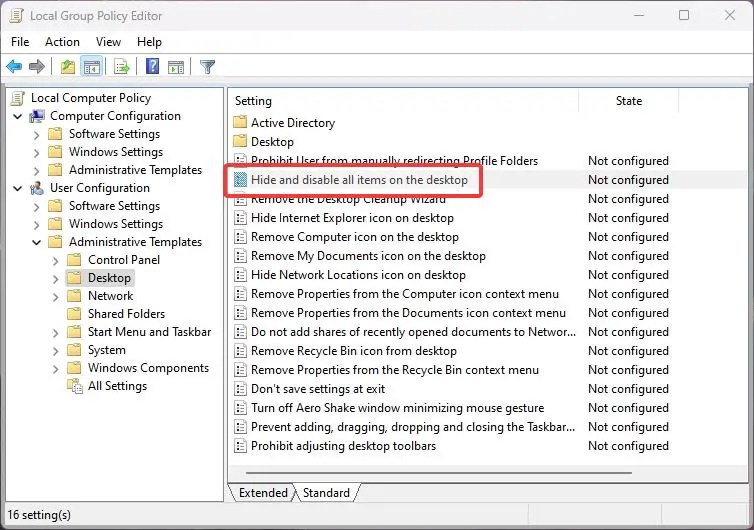The image size is (754, 530).
Task: Click the horizontal scrollbar in settings list
Action: pyautogui.click(x=439, y=473)
